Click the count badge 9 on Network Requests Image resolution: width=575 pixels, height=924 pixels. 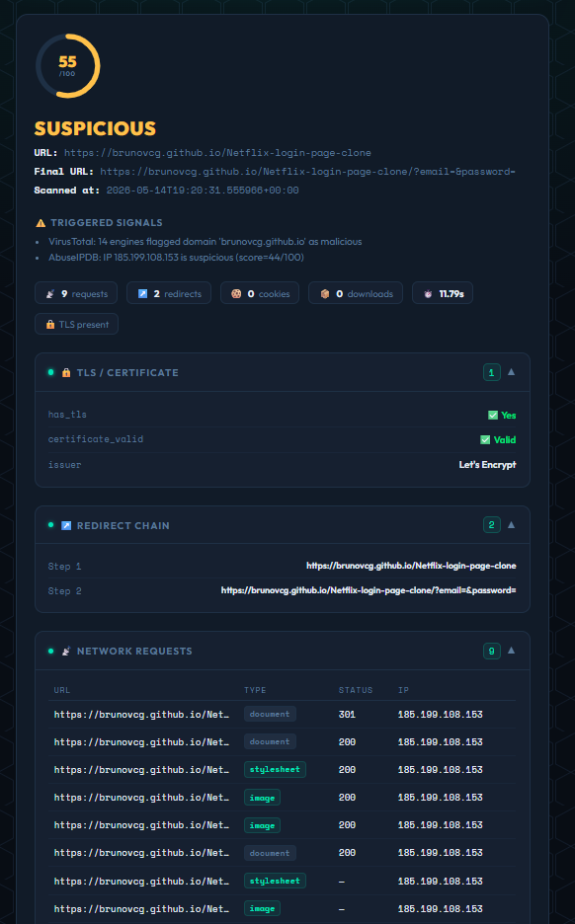tap(492, 651)
